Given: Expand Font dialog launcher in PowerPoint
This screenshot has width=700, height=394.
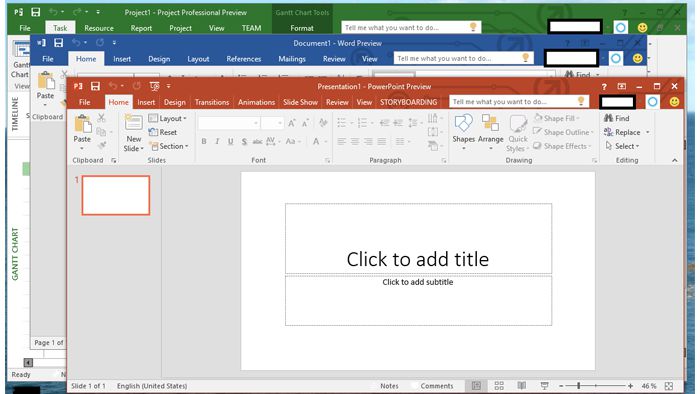Looking at the screenshot, I should (x=327, y=160).
